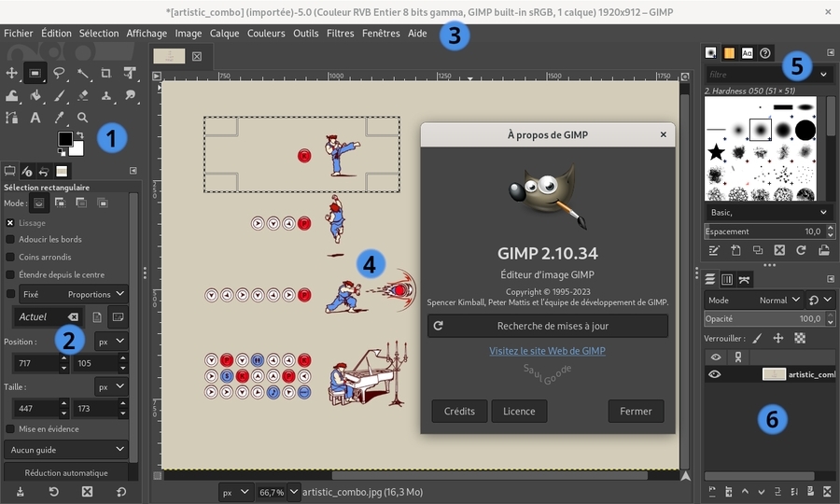Select the Free Select lasso tool
Image resolution: width=840 pixels, height=504 pixels.
click(x=59, y=73)
